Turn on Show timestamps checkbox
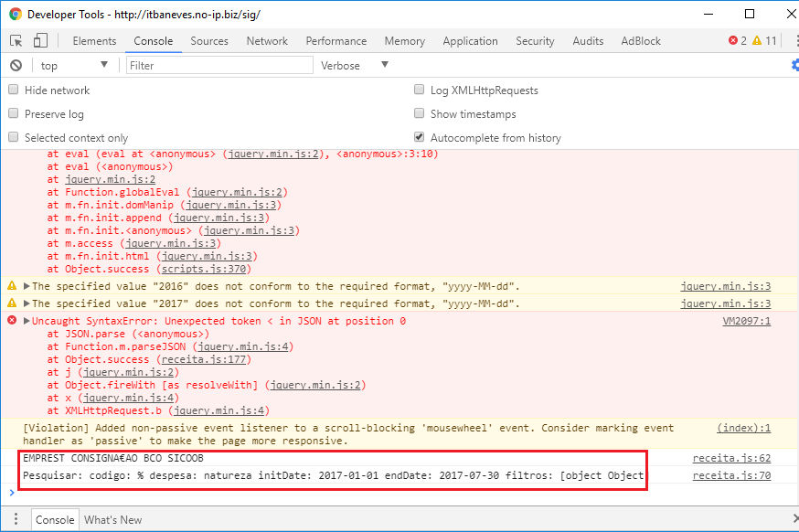799x532 pixels. tap(420, 113)
